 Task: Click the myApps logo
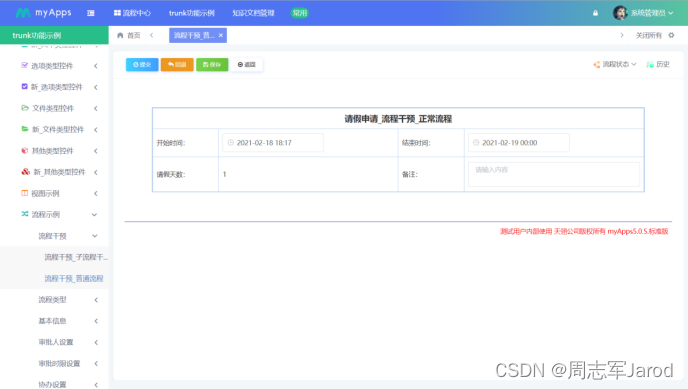click(43, 13)
